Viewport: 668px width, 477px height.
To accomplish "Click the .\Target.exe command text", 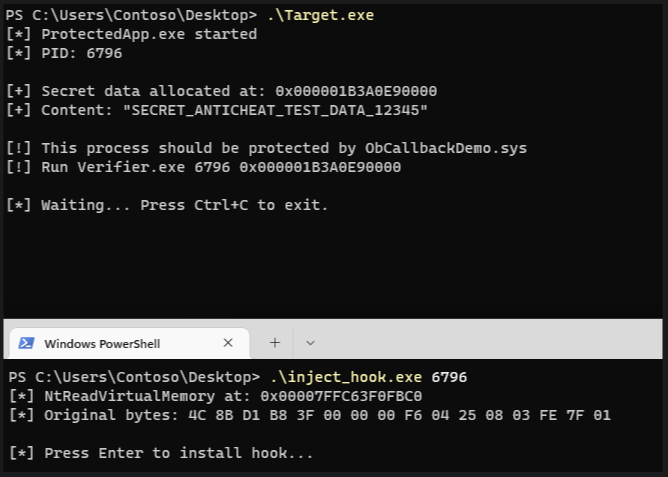I will coord(320,15).
